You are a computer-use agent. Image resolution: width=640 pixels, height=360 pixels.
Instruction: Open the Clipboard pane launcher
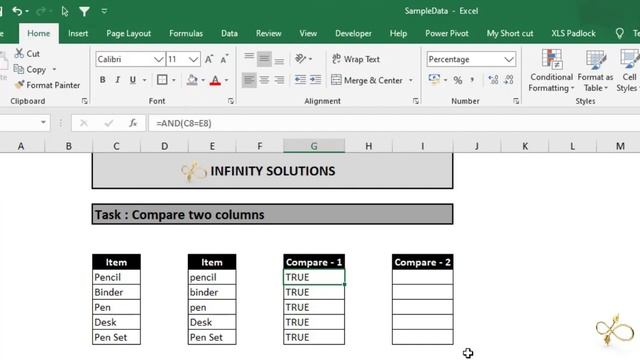[84, 101]
